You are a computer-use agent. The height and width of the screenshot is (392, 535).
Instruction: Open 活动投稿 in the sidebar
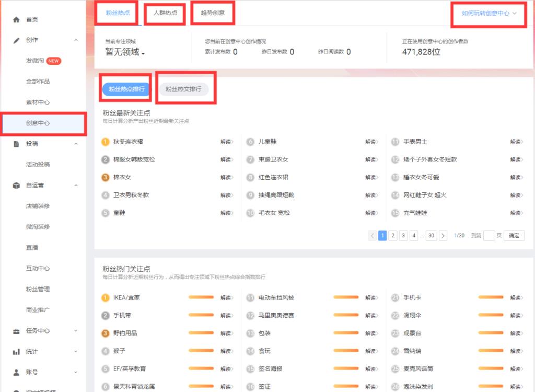pyautogui.click(x=38, y=165)
